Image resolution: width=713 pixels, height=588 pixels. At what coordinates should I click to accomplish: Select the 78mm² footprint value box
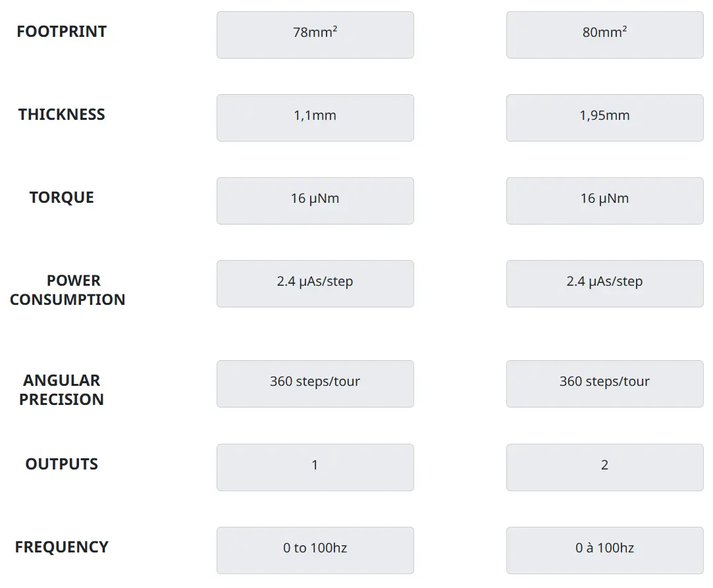coord(315,35)
